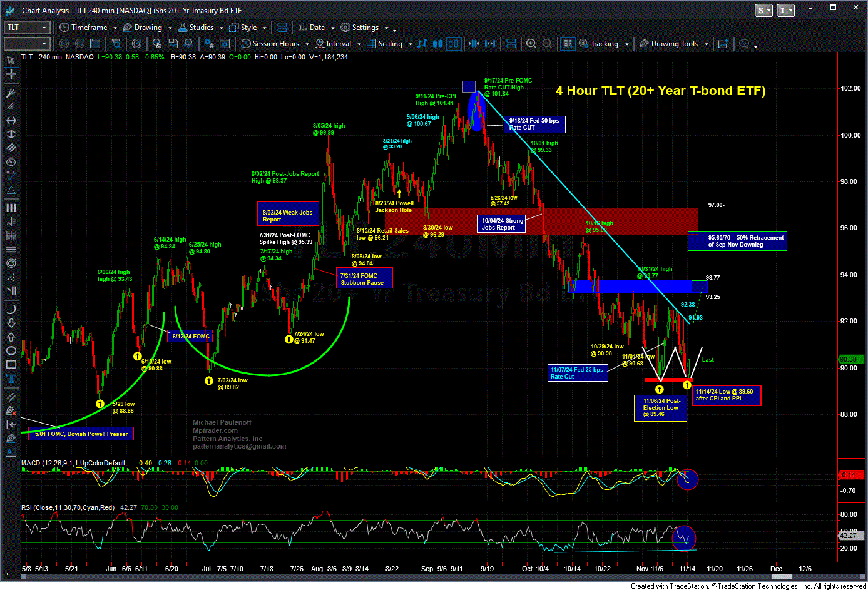Choose the triangle drawing tool

coord(11,190)
